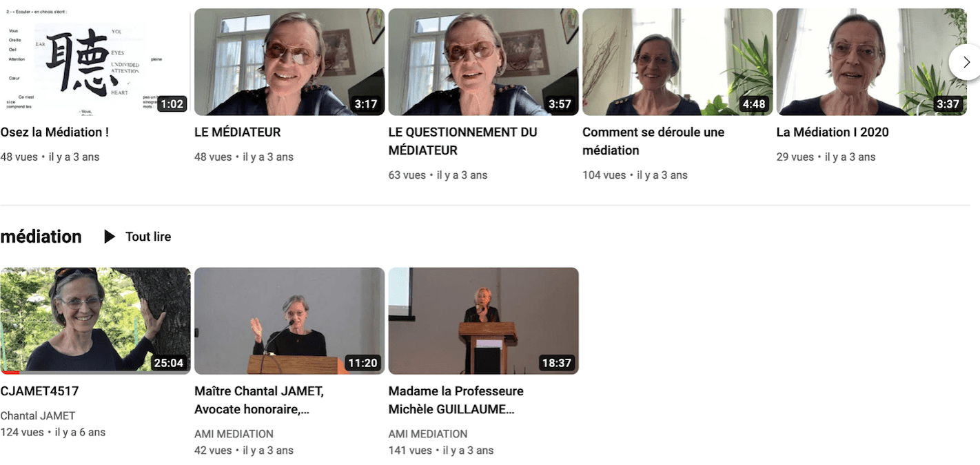Image resolution: width=980 pixels, height=465 pixels.
Task: Open LE MÉDIATEUR video thumbnail
Action: click(289, 61)
